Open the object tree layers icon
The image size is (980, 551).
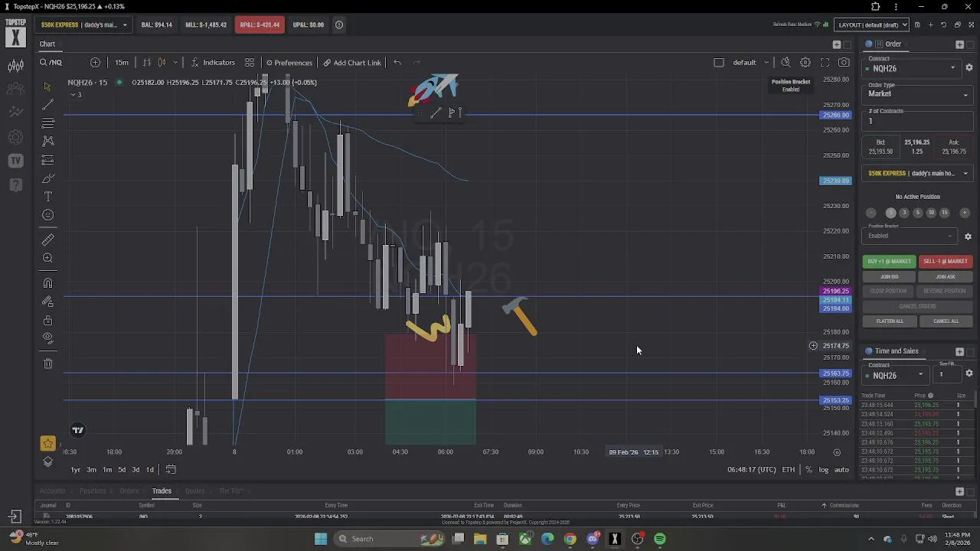click(47, 461)
